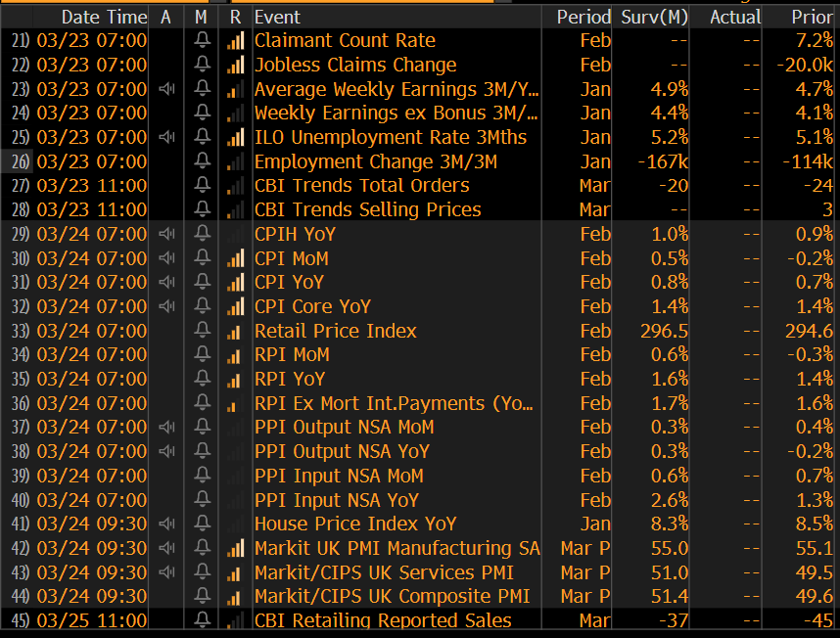Click the relevance bars for CPI Core YoY

pos(235,306)
